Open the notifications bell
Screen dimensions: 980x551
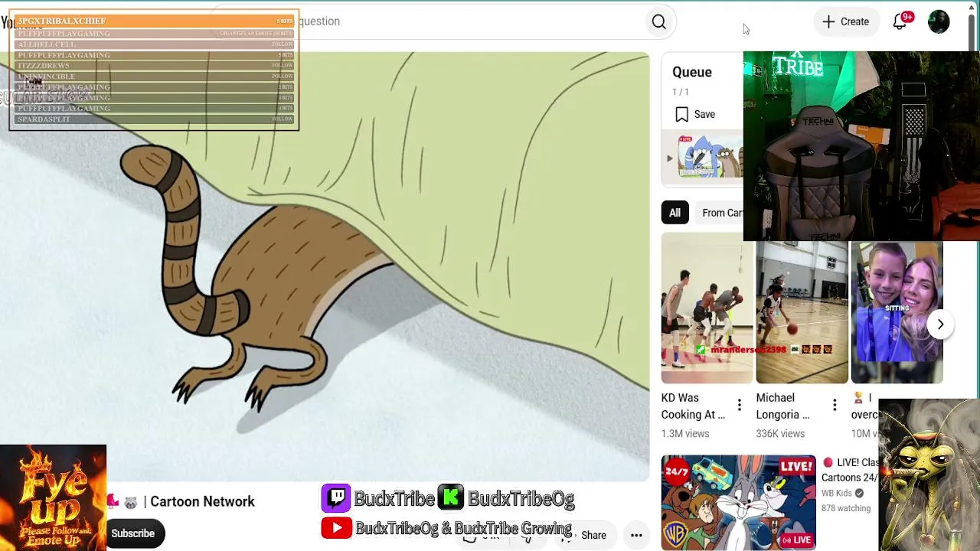coord(900,21)
